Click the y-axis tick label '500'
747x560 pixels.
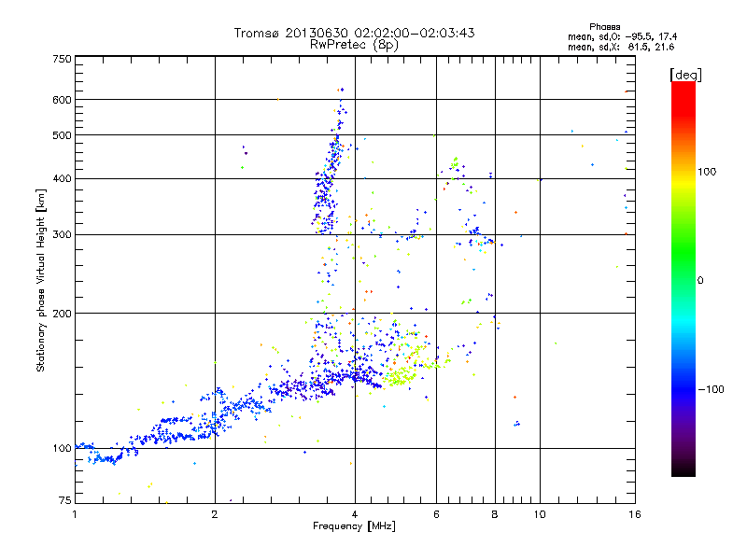point(63,135)
